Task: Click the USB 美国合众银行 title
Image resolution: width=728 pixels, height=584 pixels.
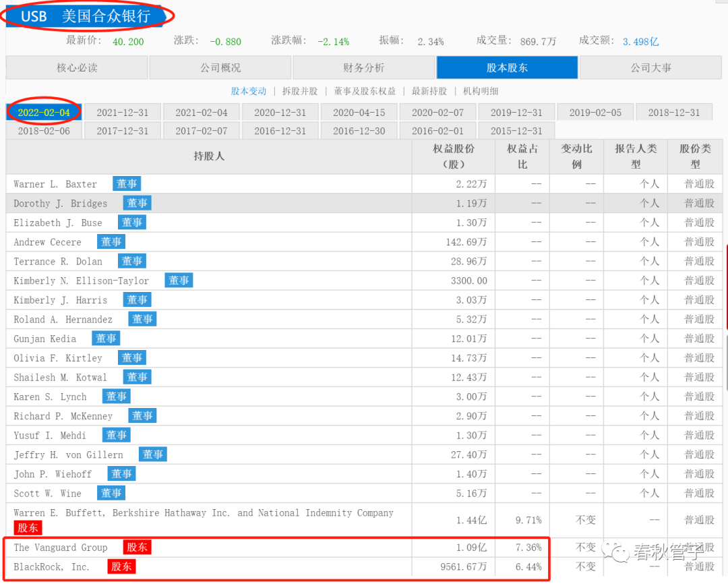Action: pyautogui.click(x=86, y=16)
